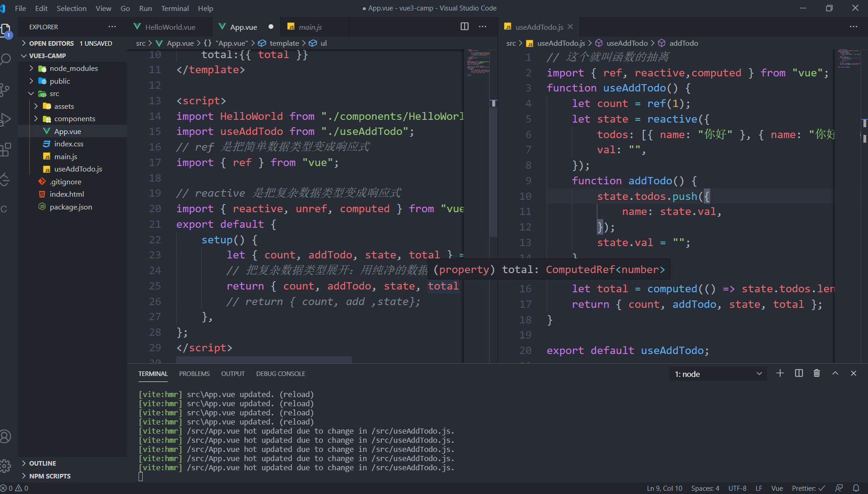
Task: Expand the components folder
Action: 72,118
